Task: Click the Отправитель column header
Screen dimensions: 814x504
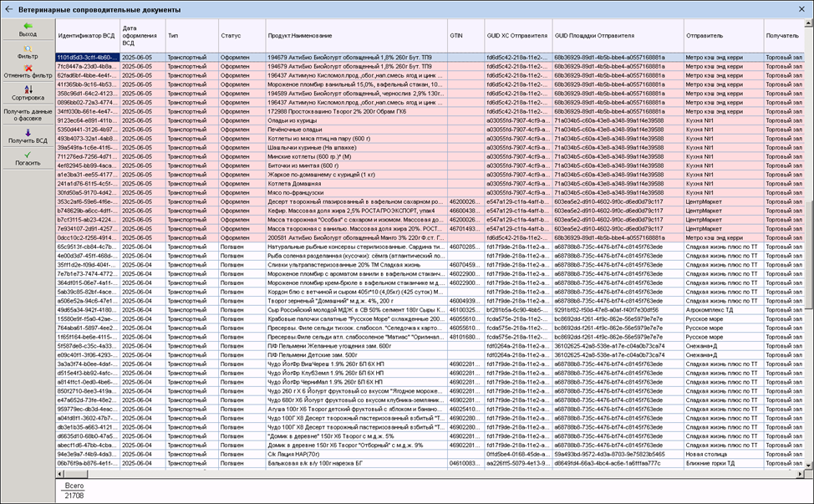Action: (x=721, y=36)
